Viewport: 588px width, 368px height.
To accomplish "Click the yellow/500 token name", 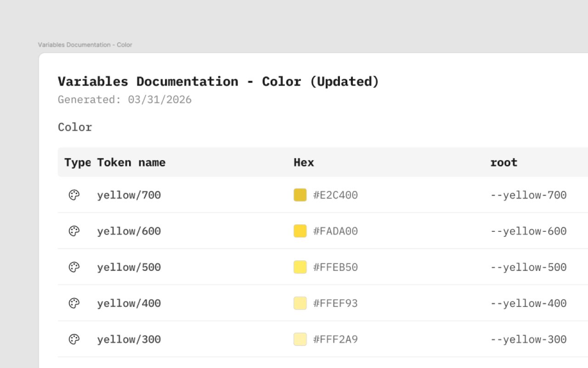I will 129,267.
